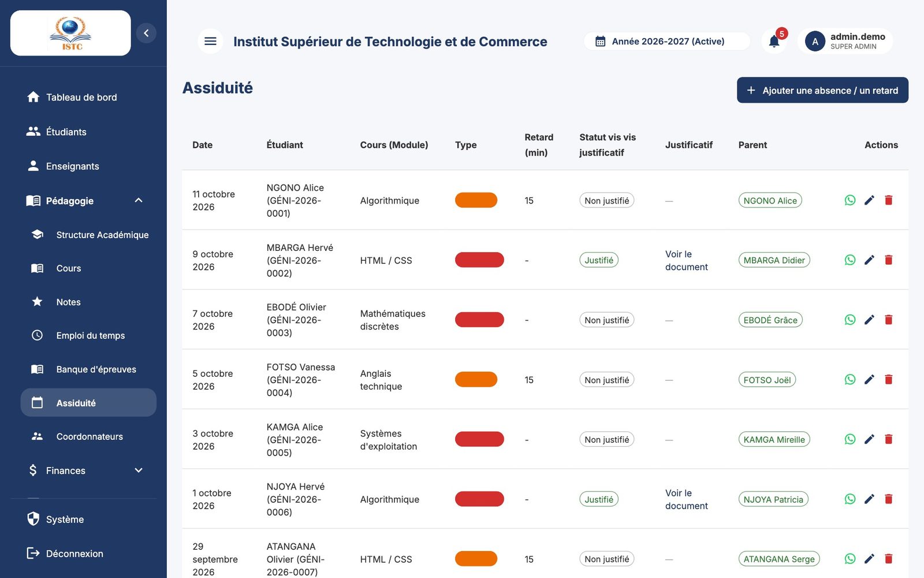Viewport: 924px width, 578px height.
Task: Click Déconnexion to log out
Action: (x=88, y=554)
